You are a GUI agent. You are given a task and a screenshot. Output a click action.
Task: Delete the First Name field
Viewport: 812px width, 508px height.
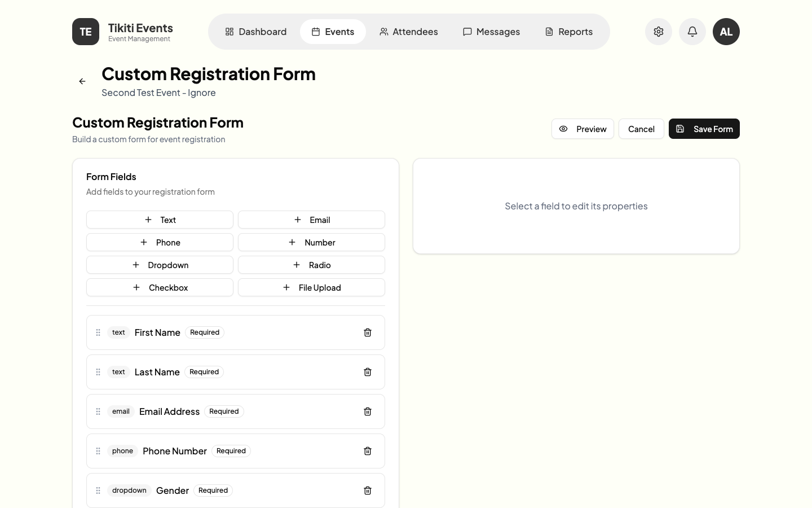pos(368,332)
